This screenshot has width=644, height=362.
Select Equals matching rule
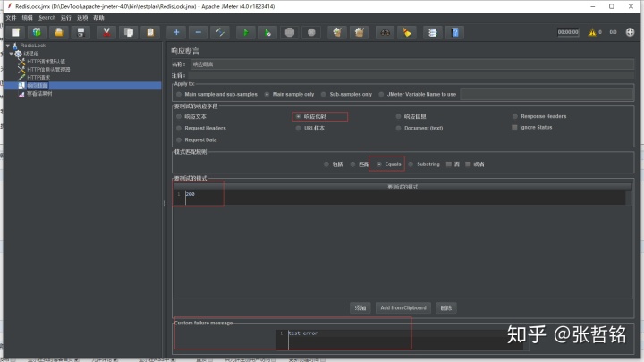(388, 164)
